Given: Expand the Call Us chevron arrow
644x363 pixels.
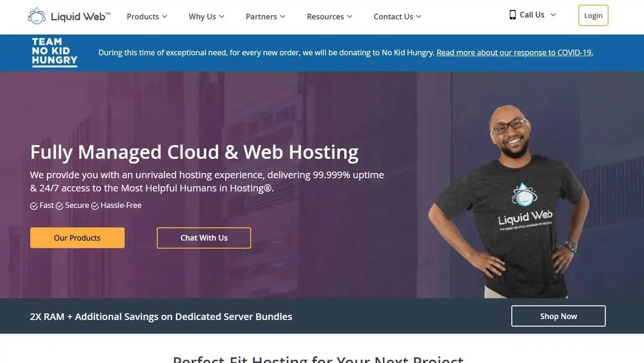Looking at the screenshot, I should [553, 15].
